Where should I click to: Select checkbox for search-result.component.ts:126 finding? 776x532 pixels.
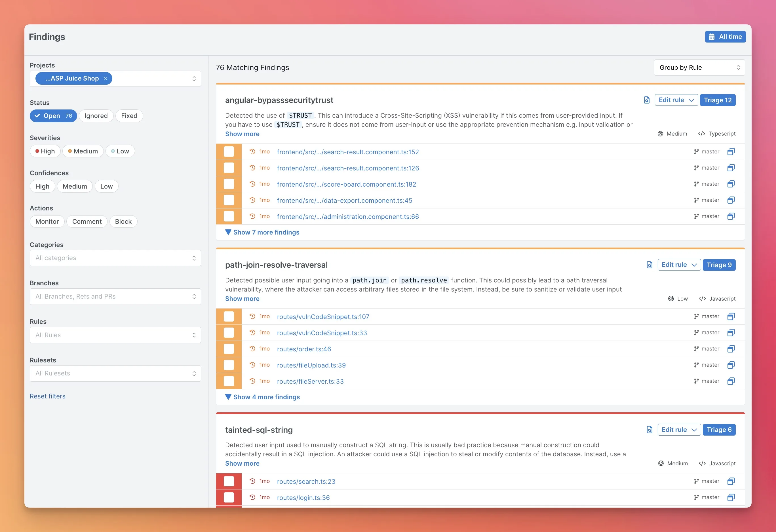[x=229, y=168]
